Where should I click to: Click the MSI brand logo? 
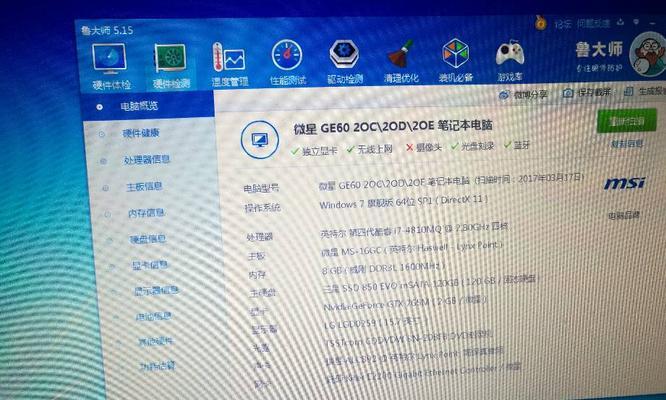(624, 183)
